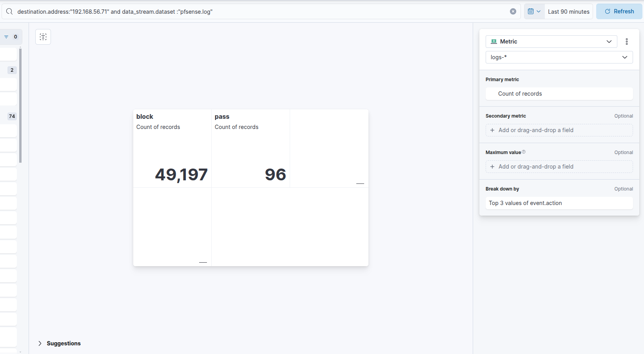Image resolution: width=644 pixels, height=354 pixels.
Task: Click the search magnifier icon
Action: point(9,11)
